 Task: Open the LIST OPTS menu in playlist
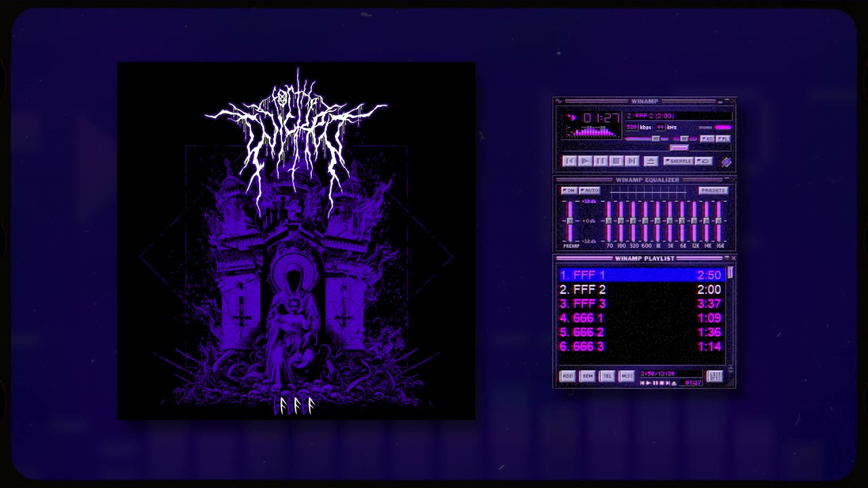pyautogui.click(x=715, y=376)
